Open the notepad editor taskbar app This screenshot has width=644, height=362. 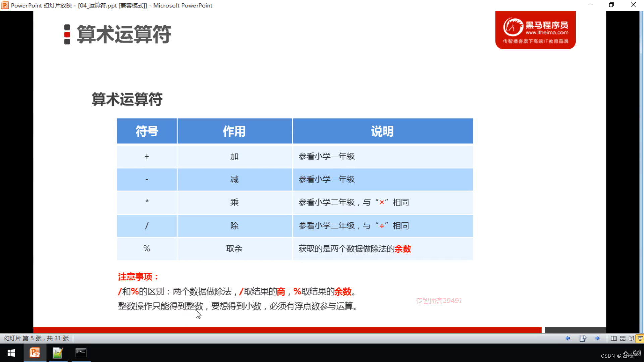(x=58, y=353)
